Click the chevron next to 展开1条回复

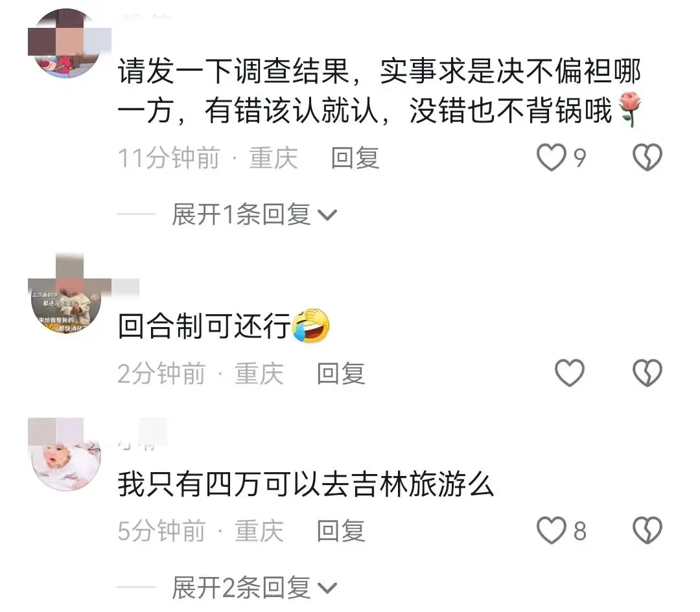327,216
